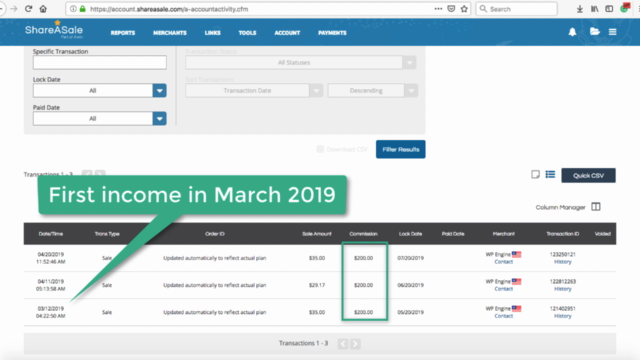Viewport: 640px width, 360px height.
Task: Open the TOOLS menu
Action: point(247,33)
